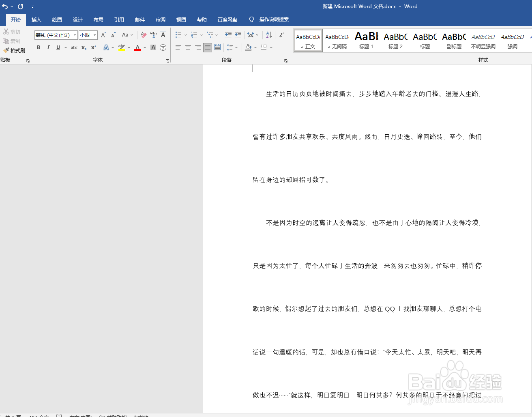Image resolution: width=532 pixels, height=417 pixels.
Task: Undo the last action in the title bar
Action: pyautogui.click(x=5, y=6)
